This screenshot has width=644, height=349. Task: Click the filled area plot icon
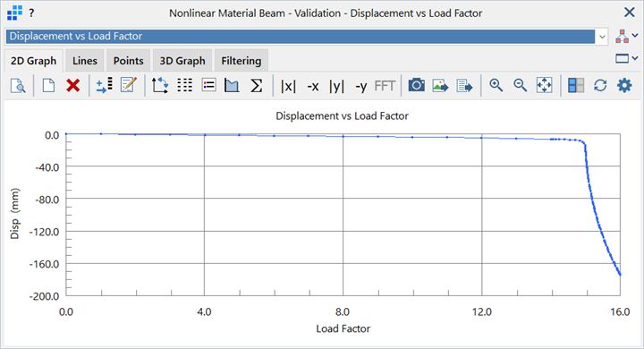(232, 86)
